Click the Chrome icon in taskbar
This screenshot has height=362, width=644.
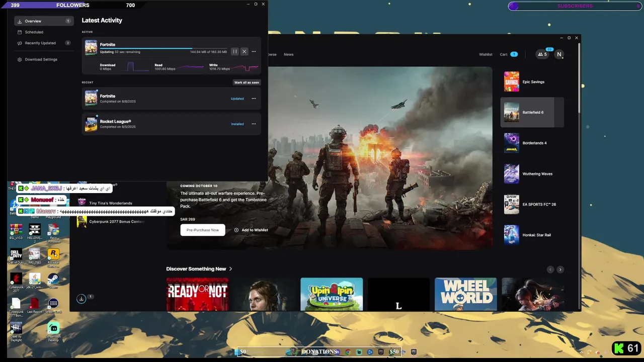348,352
